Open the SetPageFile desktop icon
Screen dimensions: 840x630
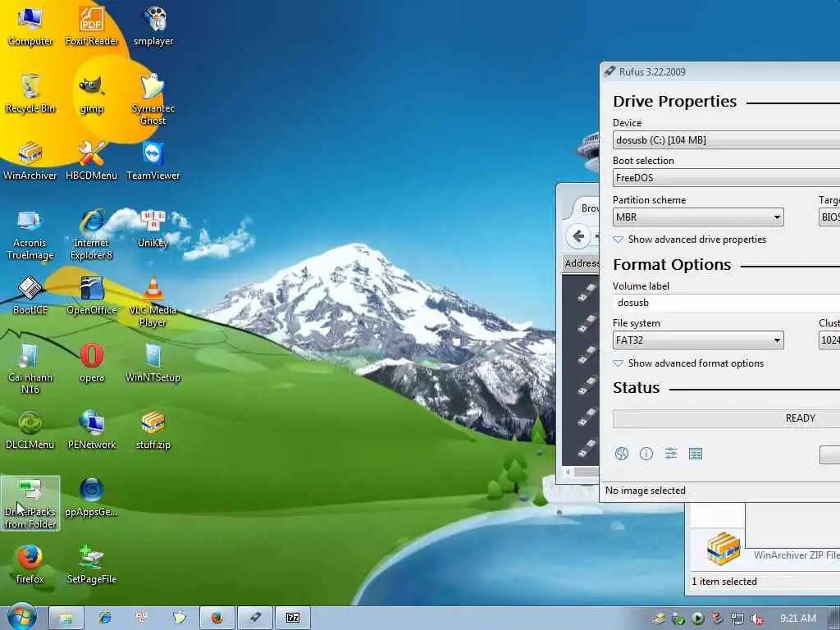(92, 564)
